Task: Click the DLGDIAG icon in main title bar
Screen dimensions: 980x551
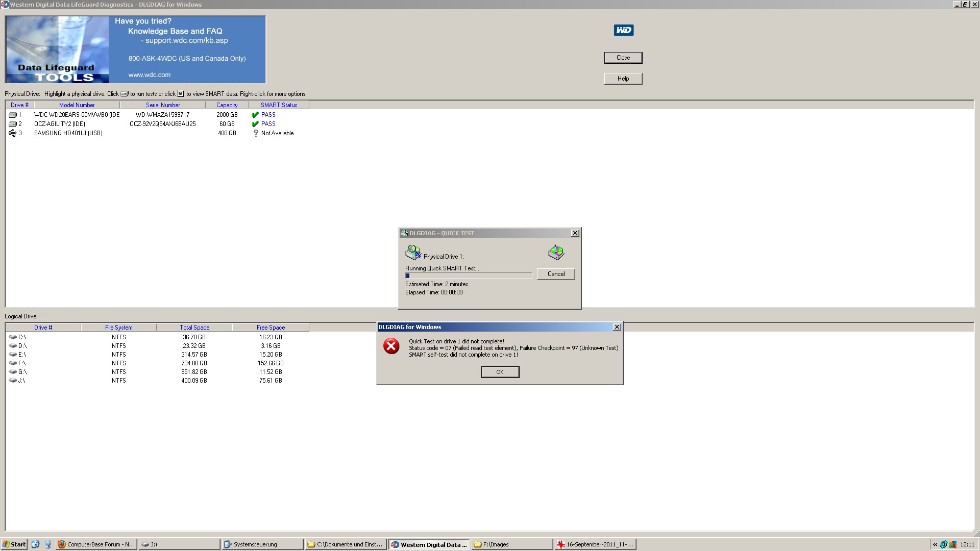Action: (5, 5)
